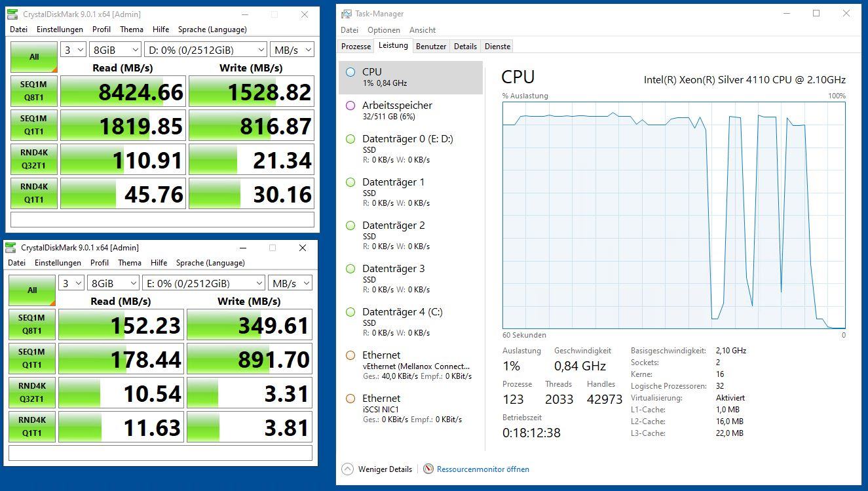Select the Arbeitsspeicher memory icon
Image resolution: width=868 pixels, height=491 pixels.
pos(351,105)
